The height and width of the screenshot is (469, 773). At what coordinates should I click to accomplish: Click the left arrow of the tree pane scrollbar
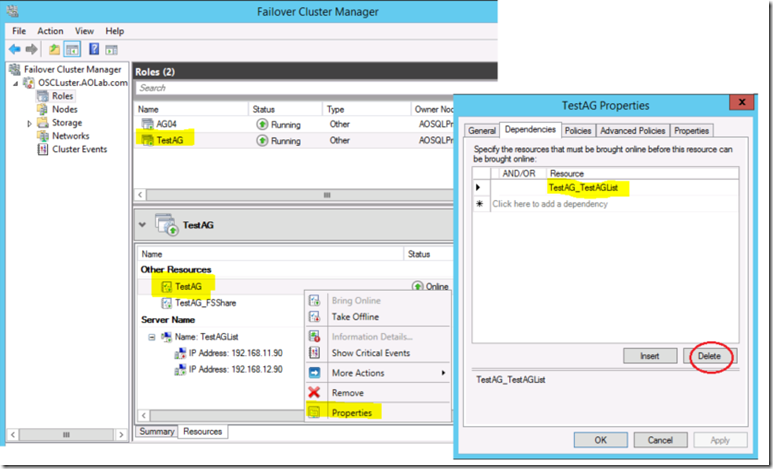[x=13, y=435]
